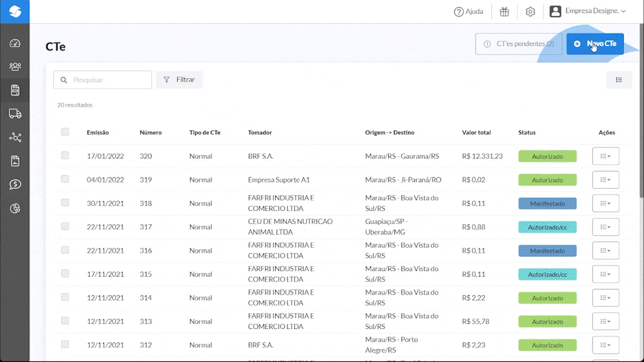Click the 20 resultados count text
Viewport: 644px width, 362px height.
pos(75,105)
